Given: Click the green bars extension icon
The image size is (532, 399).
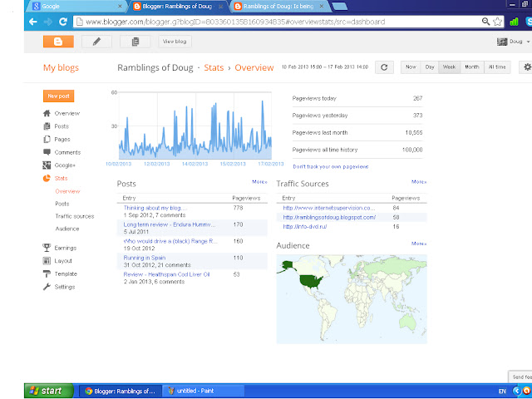Looking at the screenshot, I should [x=514, y=22].
